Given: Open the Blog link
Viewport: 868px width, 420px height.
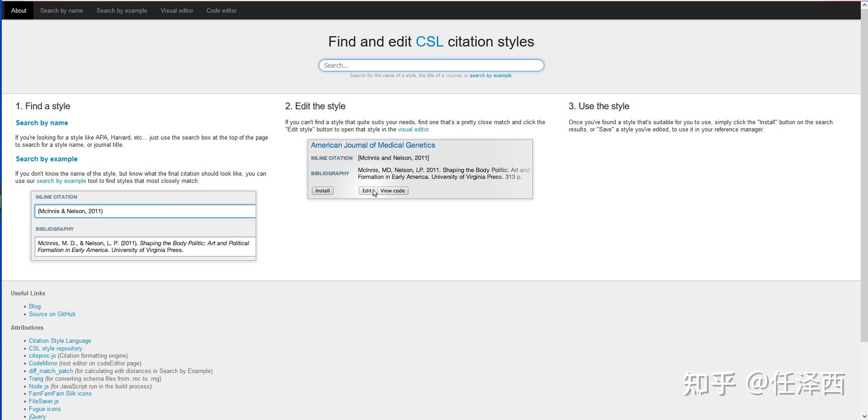Looking at the screenshot, I should (x=35, y=307).
